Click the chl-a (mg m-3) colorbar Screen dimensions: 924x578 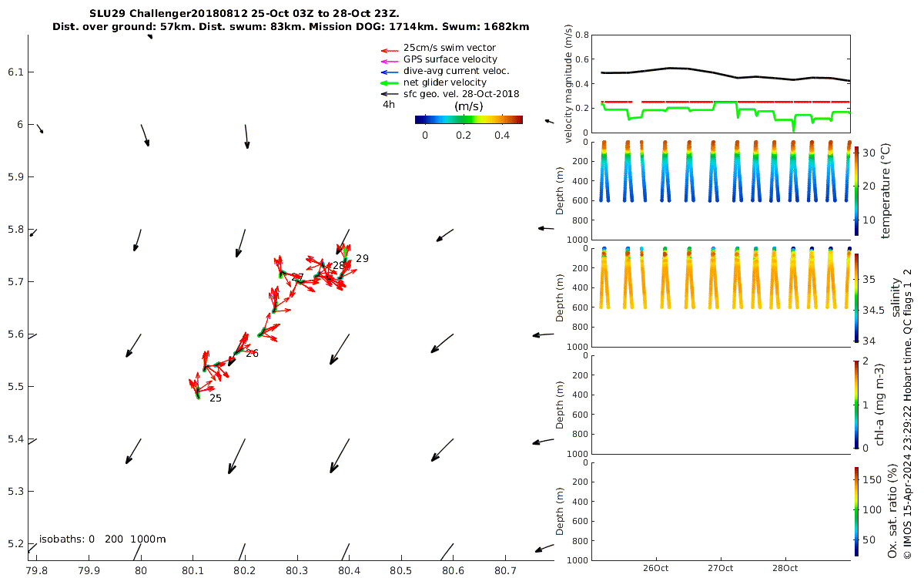pos(856,404)
